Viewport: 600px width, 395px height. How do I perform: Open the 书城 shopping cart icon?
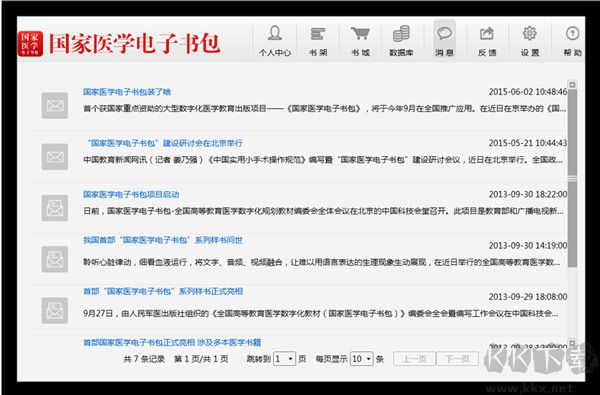[x=360, y=41]
